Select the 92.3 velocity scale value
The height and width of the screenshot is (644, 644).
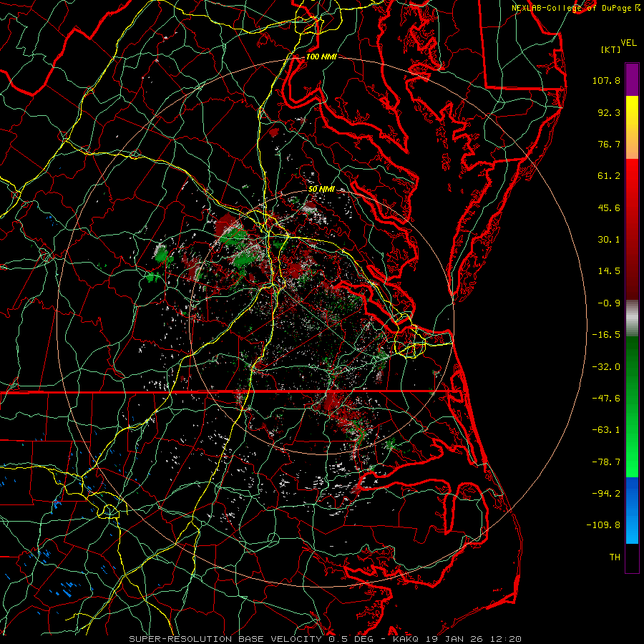tap(609, 112)
